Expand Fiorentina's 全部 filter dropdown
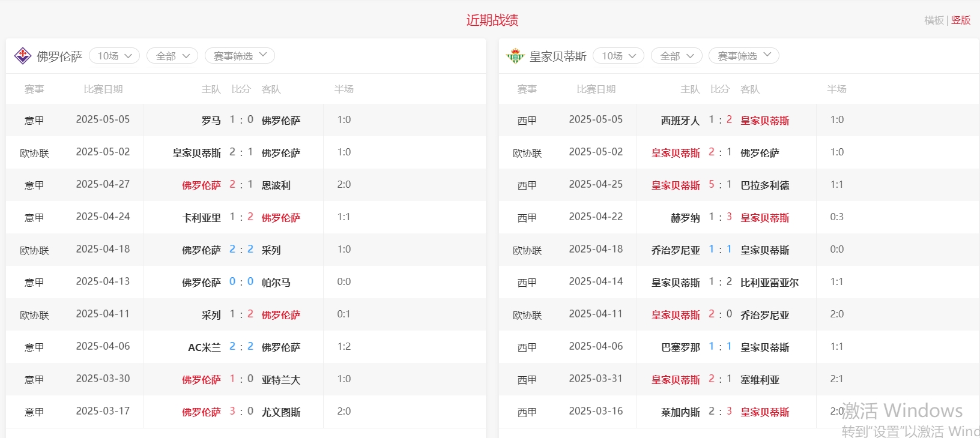The image size is (980, 438). [x=172, y=56]
